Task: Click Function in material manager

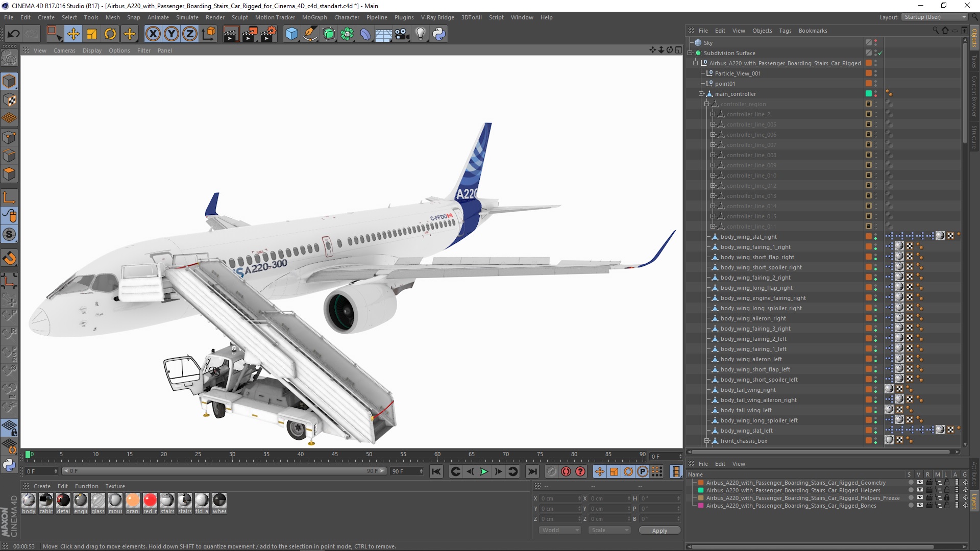Action: pos(87,486)
